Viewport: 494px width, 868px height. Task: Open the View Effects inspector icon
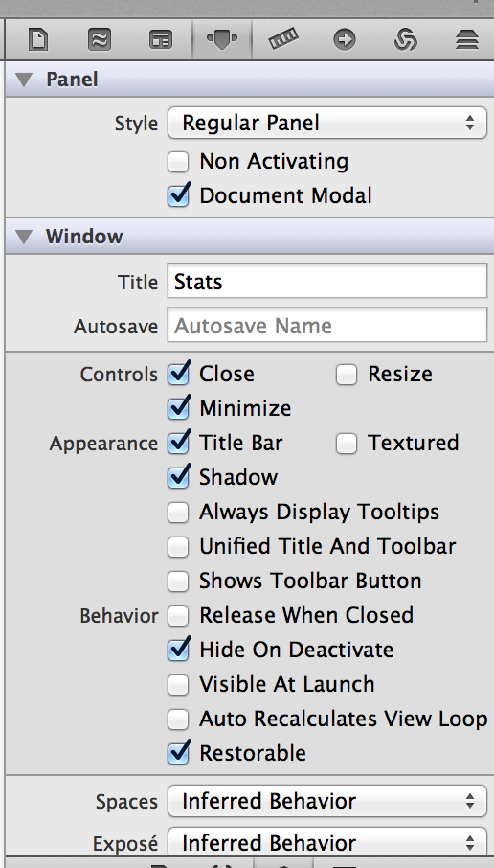coord(467,40)
